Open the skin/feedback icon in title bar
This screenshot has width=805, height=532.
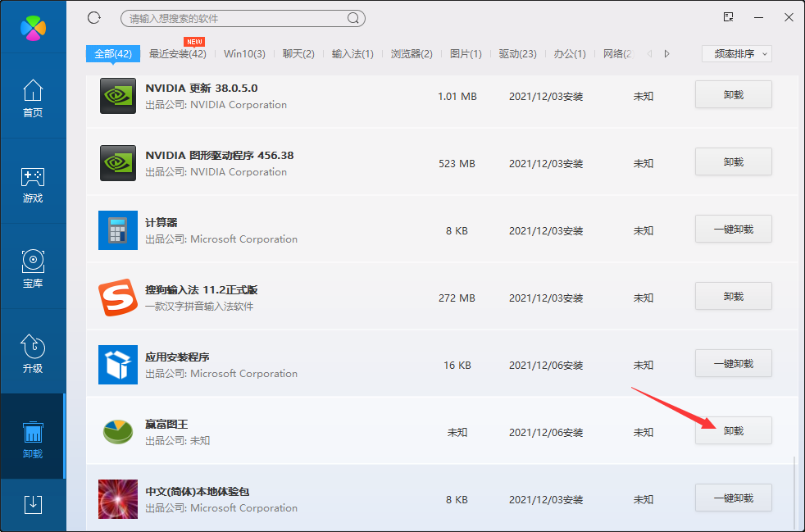click(728, 17)
